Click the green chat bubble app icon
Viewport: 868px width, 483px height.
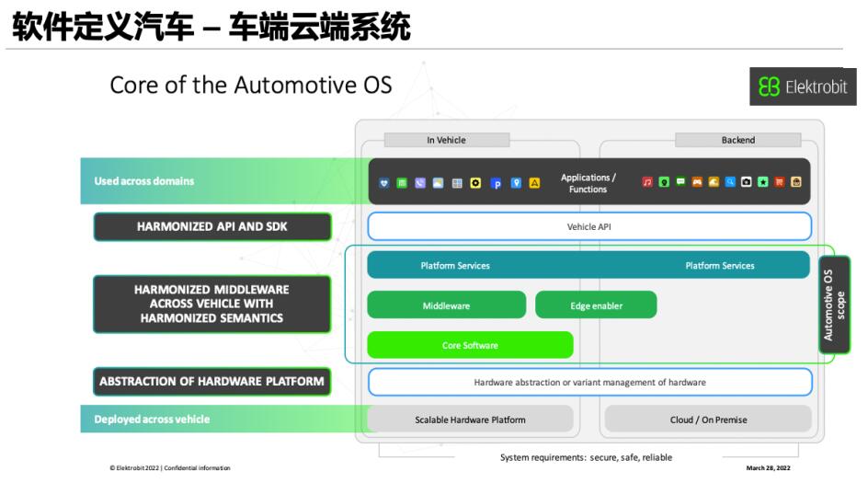pyautogui.click(x=680, y=182)
